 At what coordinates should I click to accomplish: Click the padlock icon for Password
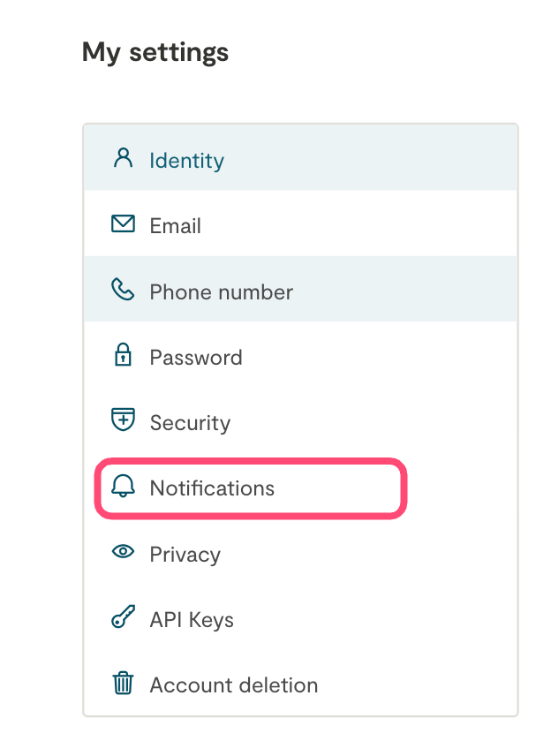124,356
